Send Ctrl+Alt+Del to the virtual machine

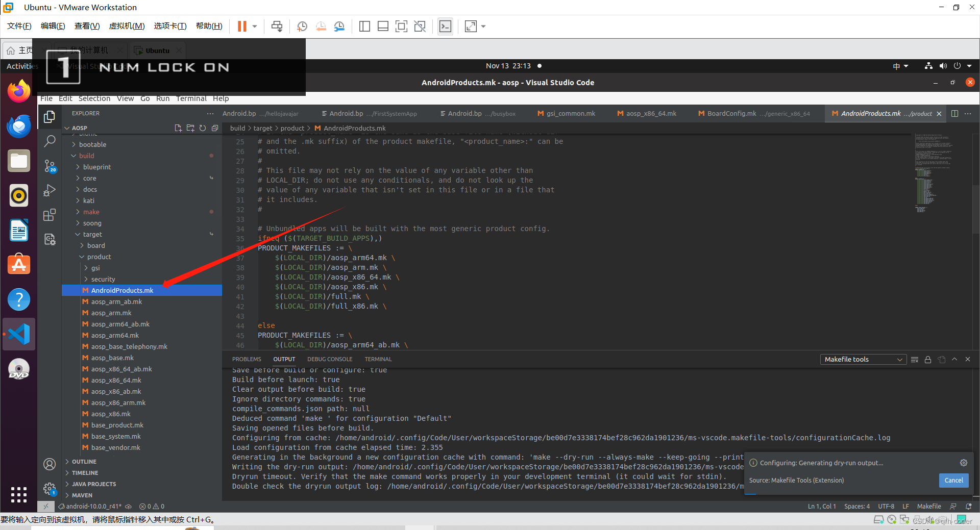tap(277, 27)
